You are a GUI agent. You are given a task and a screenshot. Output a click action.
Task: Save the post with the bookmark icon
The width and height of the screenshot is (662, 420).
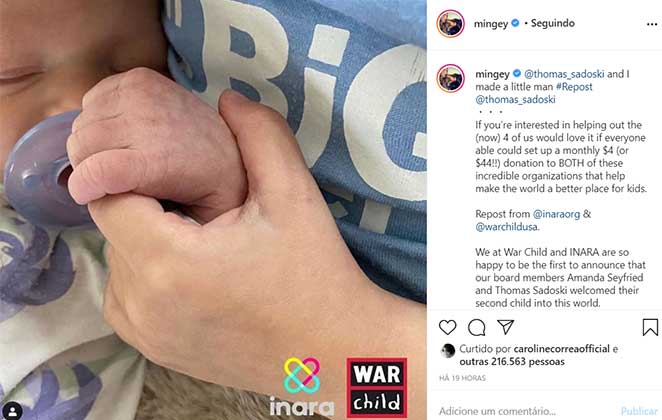(x=650, y=327)
